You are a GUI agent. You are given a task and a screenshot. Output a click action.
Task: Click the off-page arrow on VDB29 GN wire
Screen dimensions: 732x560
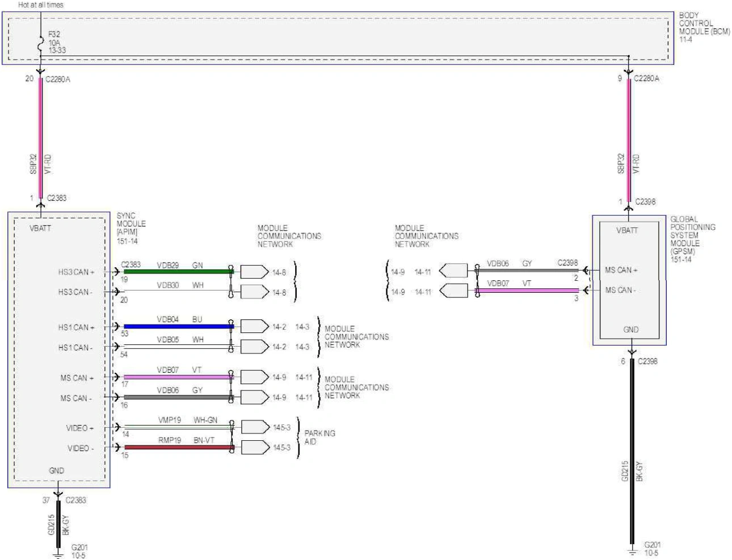255,272
